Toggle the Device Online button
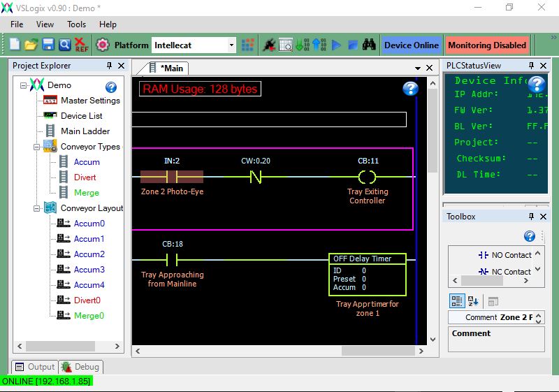This screenshot has height=392, width=559. click(412, 45)
